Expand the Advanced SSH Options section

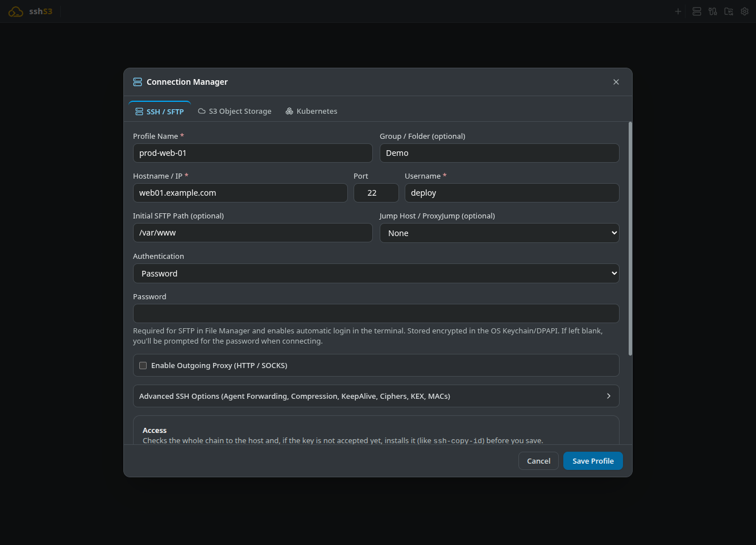point(376,396)
